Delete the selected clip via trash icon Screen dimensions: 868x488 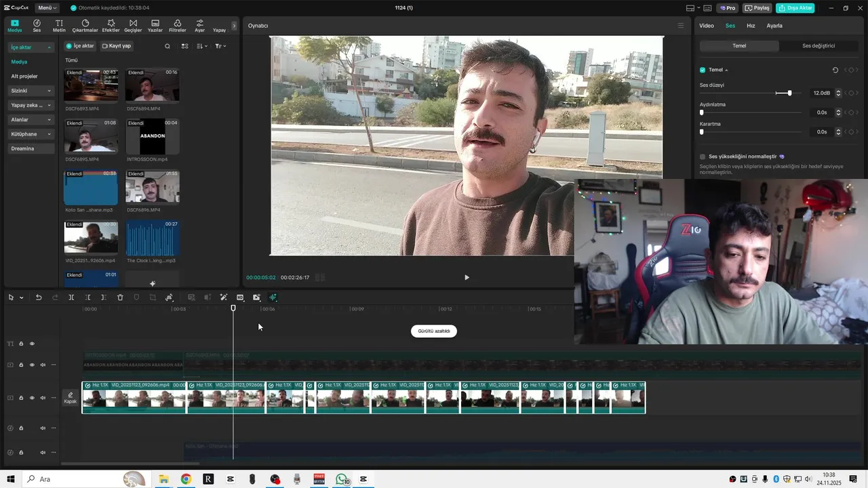(120, 298)
